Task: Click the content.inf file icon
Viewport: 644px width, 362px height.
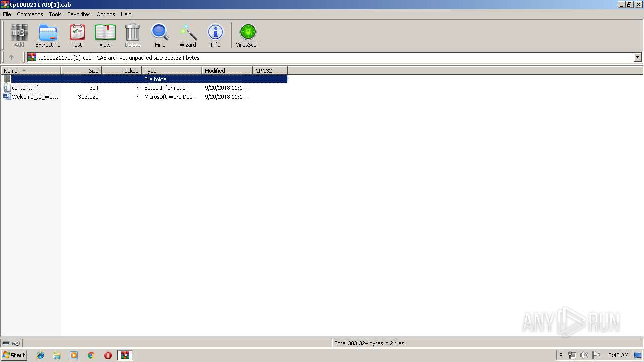Action: (x=7, y=88)
